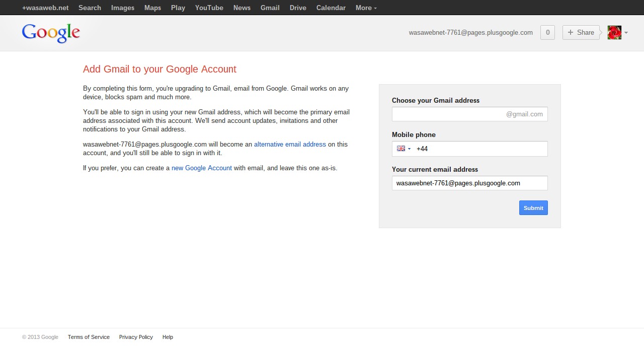Open Gmail in the top bar
Screen dimensions: 644x346
click(x=270, y=8)
